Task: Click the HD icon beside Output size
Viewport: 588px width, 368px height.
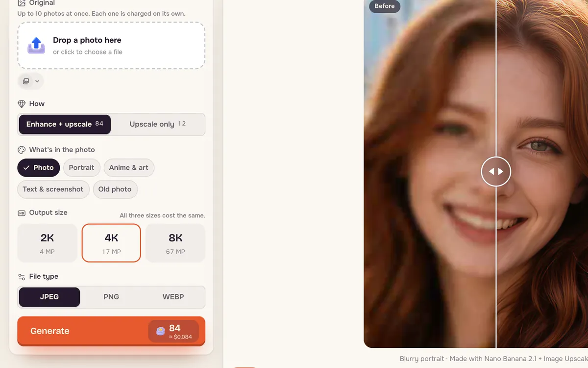Action: point(22,213)
